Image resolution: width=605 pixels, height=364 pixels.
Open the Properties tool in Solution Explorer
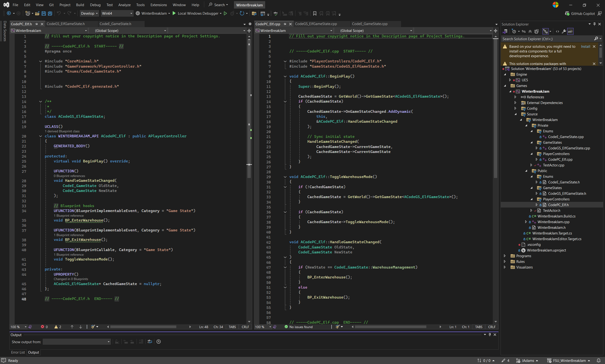point(564,31)
